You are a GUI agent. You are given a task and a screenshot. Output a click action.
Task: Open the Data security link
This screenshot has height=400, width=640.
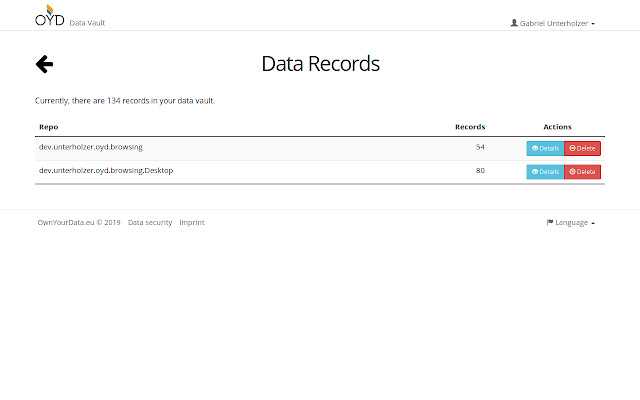[x=150, y=223]
